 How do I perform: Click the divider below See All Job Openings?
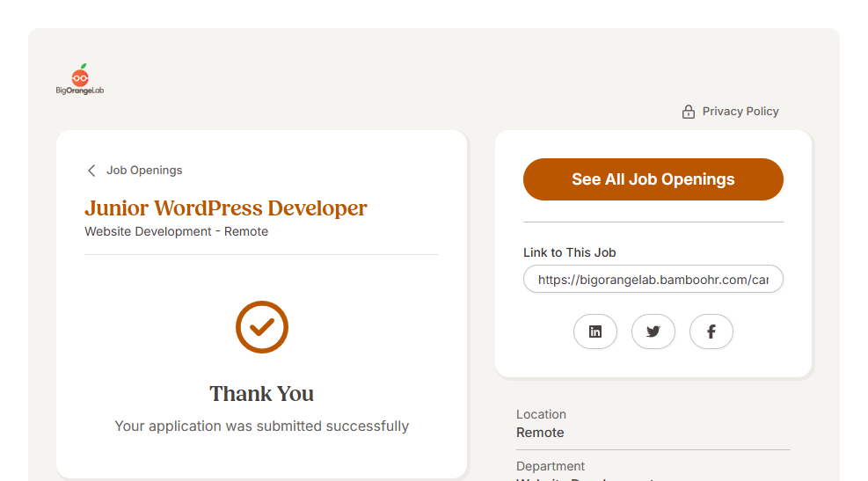click(x=653, y=222)
